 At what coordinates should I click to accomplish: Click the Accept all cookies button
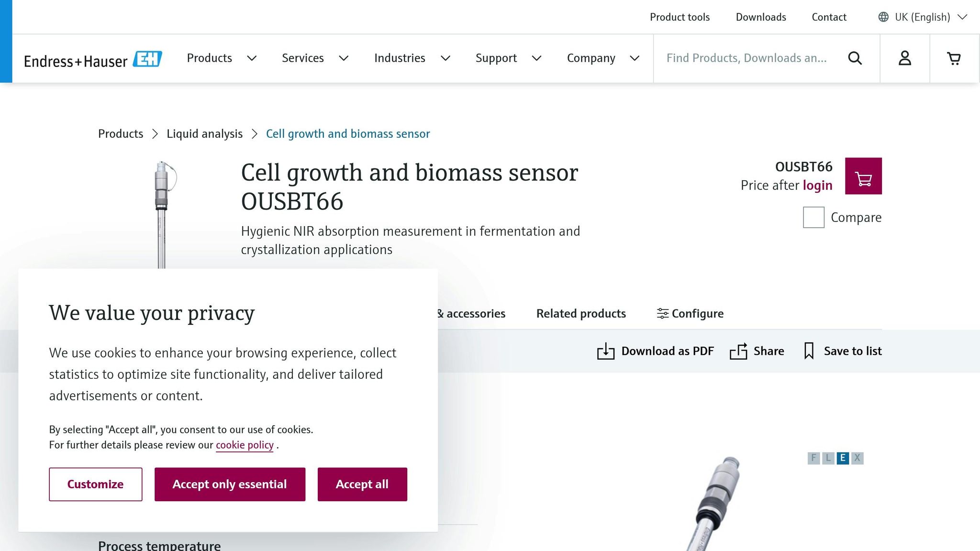[362, 485]
